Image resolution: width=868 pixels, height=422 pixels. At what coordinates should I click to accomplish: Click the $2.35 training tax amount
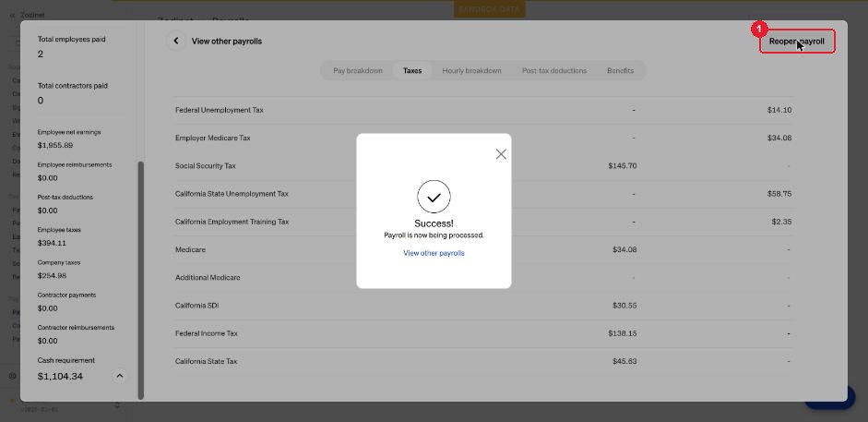click(781, 222)
